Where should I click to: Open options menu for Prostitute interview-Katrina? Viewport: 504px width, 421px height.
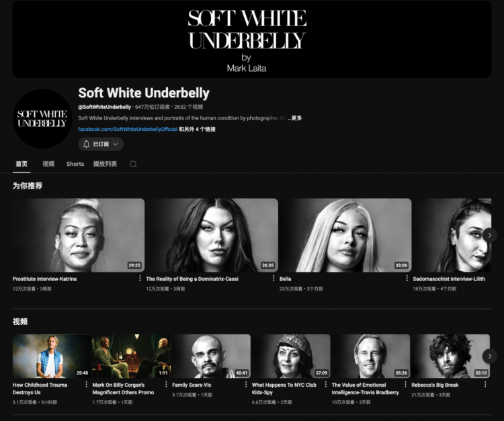pyautogui.click(x=140, y=278)
